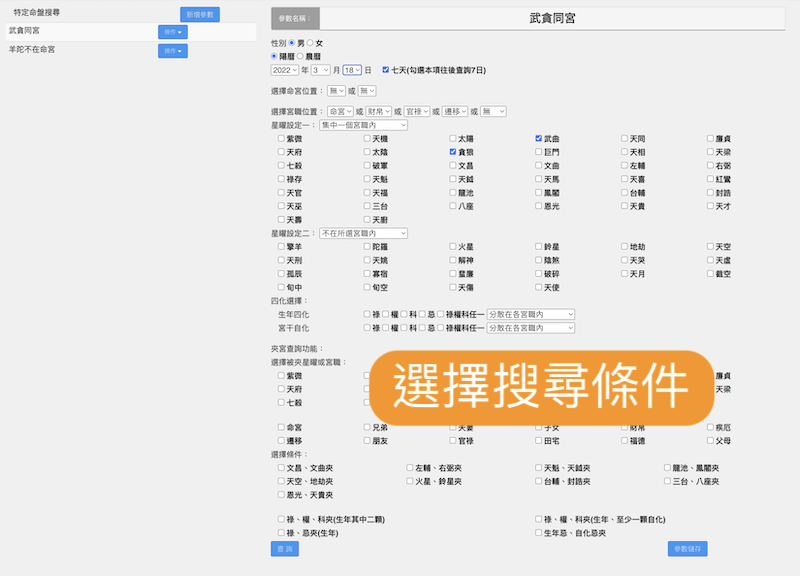Check the 天機 star checkbox
800x576 pixels.
[367, 138]
